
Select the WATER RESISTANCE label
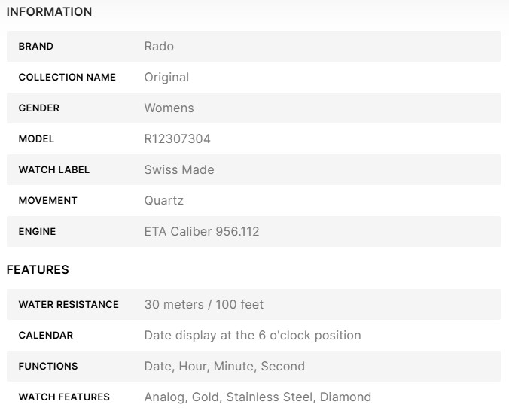69,305
